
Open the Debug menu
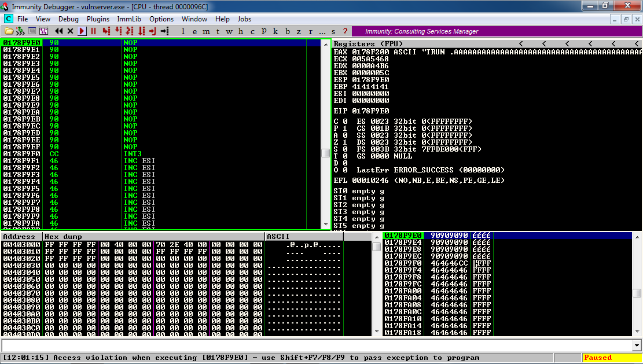(x=68, y=19)
